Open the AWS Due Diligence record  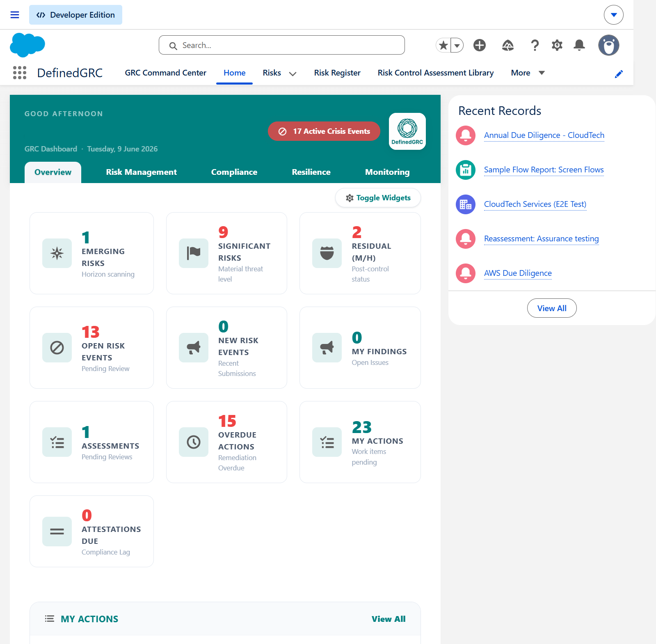pos(518,273)
